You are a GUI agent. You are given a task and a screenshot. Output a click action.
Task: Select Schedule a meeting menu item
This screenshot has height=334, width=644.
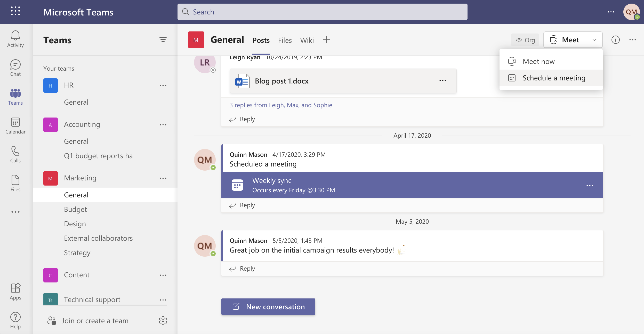[x=554, y=78]
